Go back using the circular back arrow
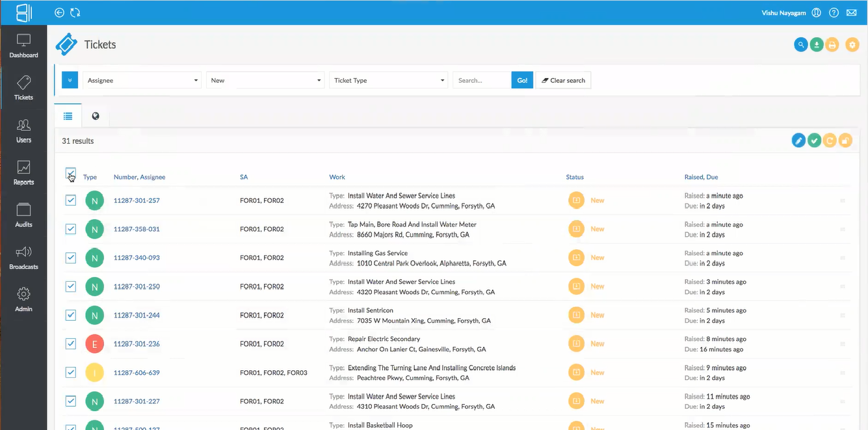 60,12
